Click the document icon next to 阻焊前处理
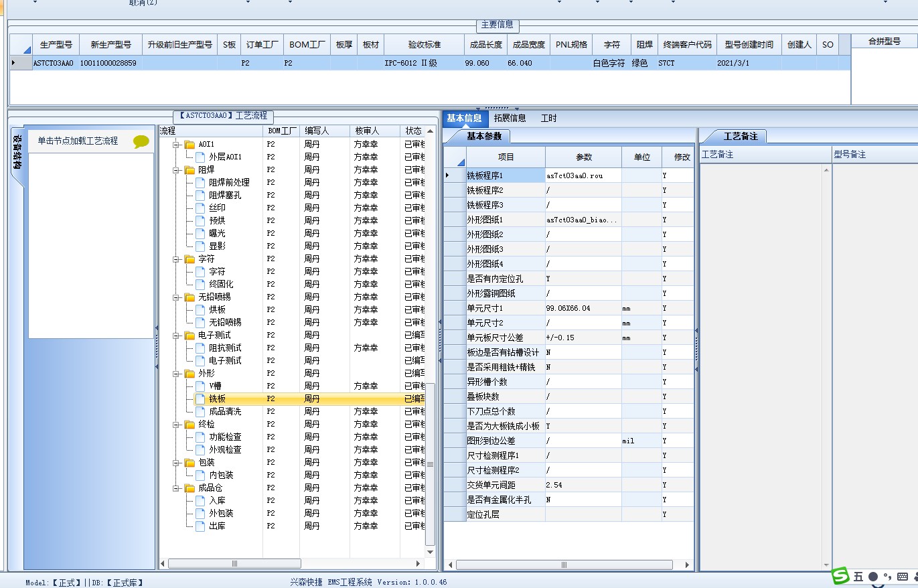The image size is (918, 588). click(200, 182)
